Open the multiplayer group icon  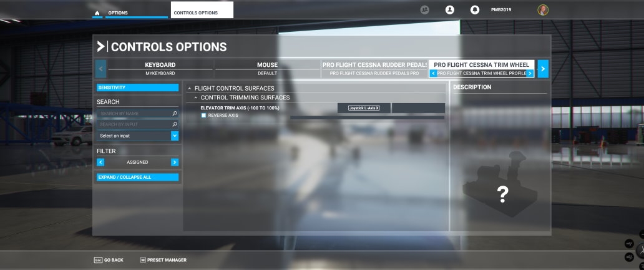click(x=425, y=9)
